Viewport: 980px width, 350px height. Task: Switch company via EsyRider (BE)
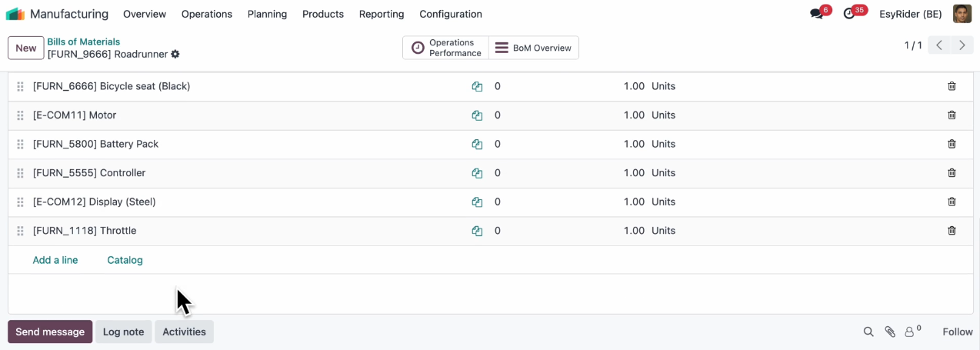(x=910, y=14)
